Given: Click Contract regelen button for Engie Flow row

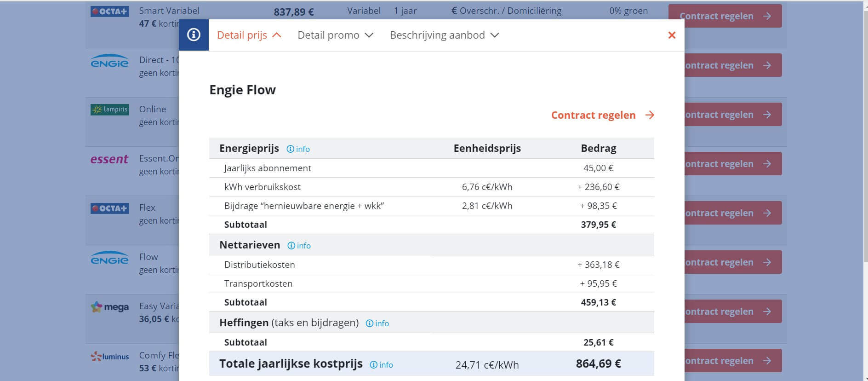Looking at the screenshot, I should (x=733, y=262).
